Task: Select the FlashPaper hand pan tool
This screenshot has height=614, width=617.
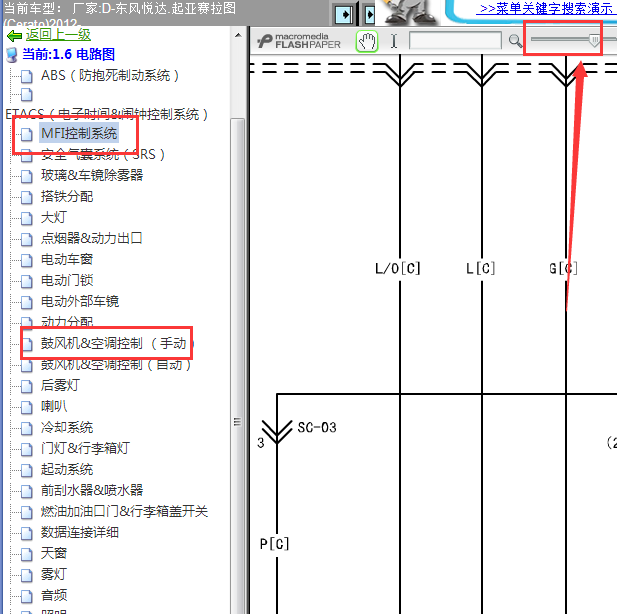Action: [367, 41]
